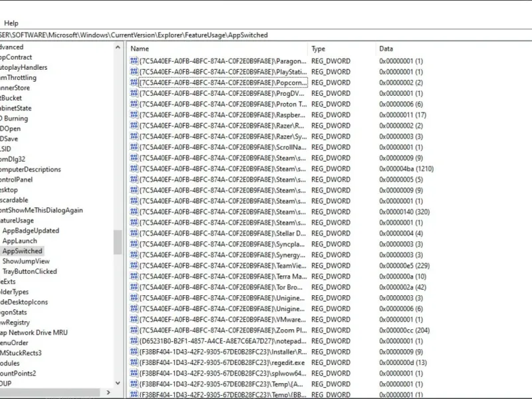The width and height of the screenshot is (532, 399).
Task: Select the DWORD icon for regedit.exe value
Action: coord(134,362)
